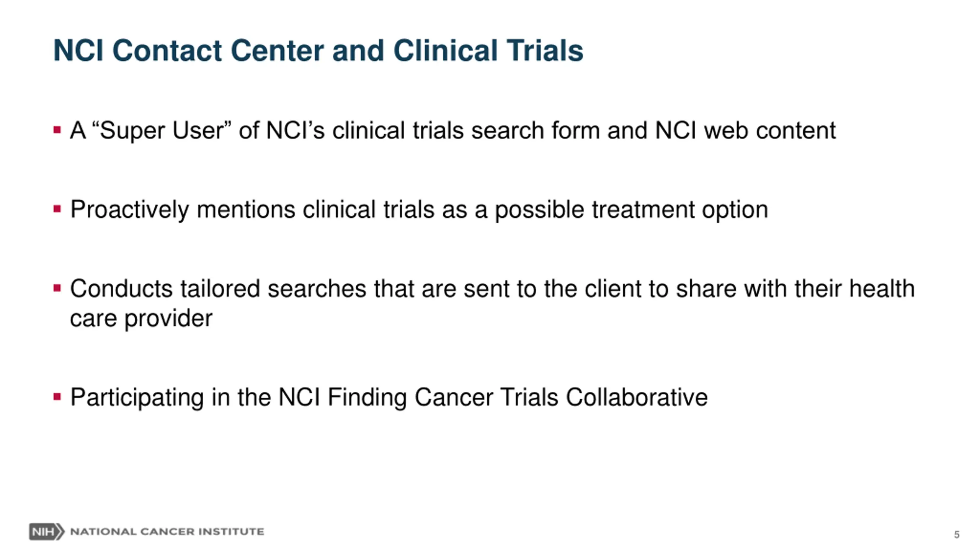This screenshot has height=551, width=980.
Task: Click the slide number 5
Action: pyautogui.click(x=957, y=535)
